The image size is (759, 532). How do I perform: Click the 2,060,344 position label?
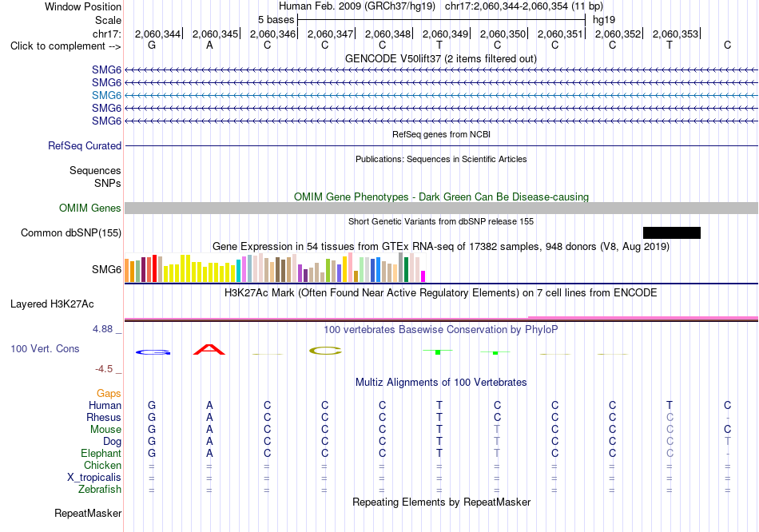tap(157, 34)
